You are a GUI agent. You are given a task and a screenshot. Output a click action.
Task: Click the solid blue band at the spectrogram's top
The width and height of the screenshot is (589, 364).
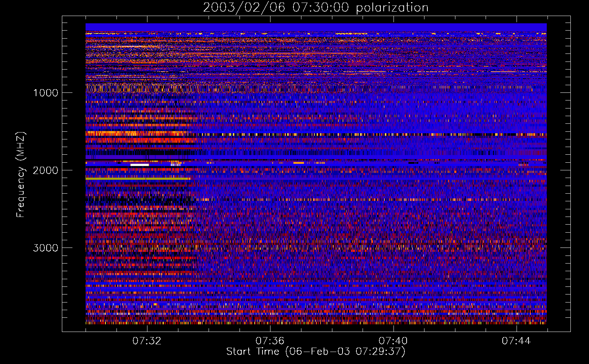click(x=316, y=27)
